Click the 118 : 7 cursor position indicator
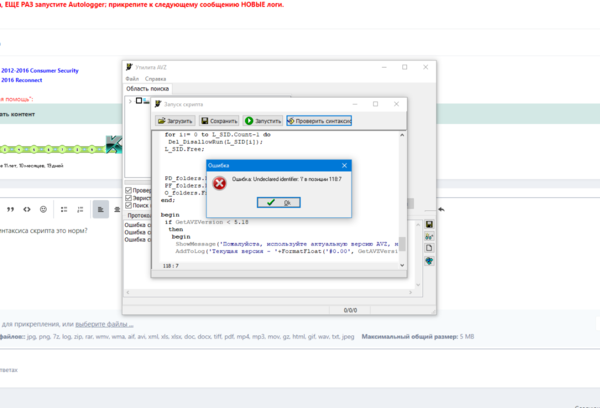The image size is (600, 408). pyautogui.click(x=170, y=266)
